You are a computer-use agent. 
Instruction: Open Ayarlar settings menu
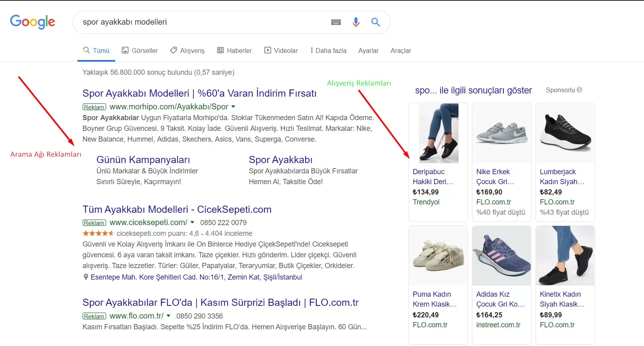[x=368, y=51]
